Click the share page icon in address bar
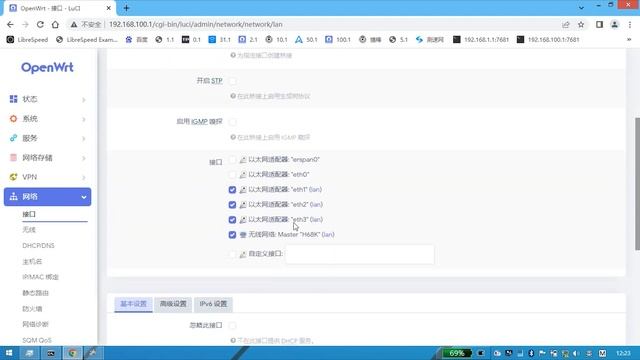The height and width of the screenshot is (360, 640). [x=566, y=24]
